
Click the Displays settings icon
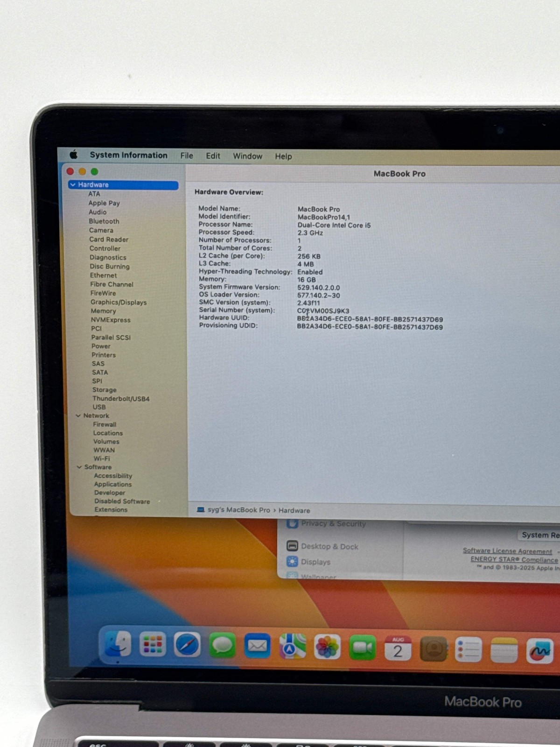(293, 561)
